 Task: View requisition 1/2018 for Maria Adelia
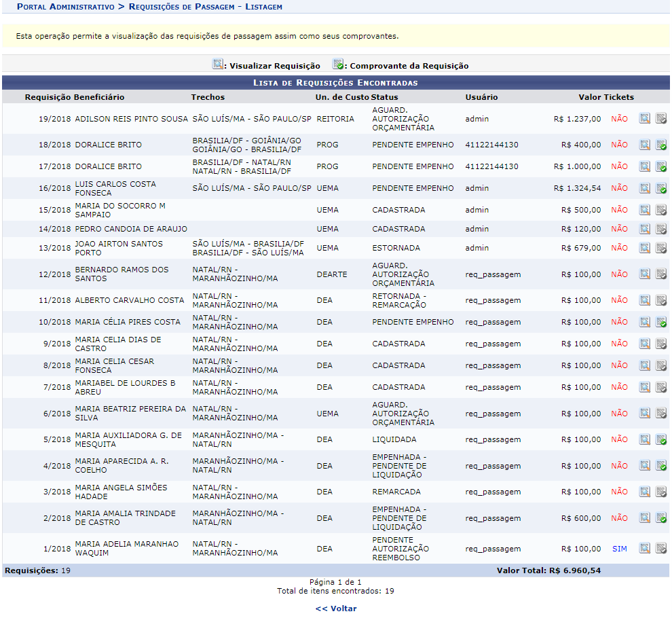tap(644, 549)
